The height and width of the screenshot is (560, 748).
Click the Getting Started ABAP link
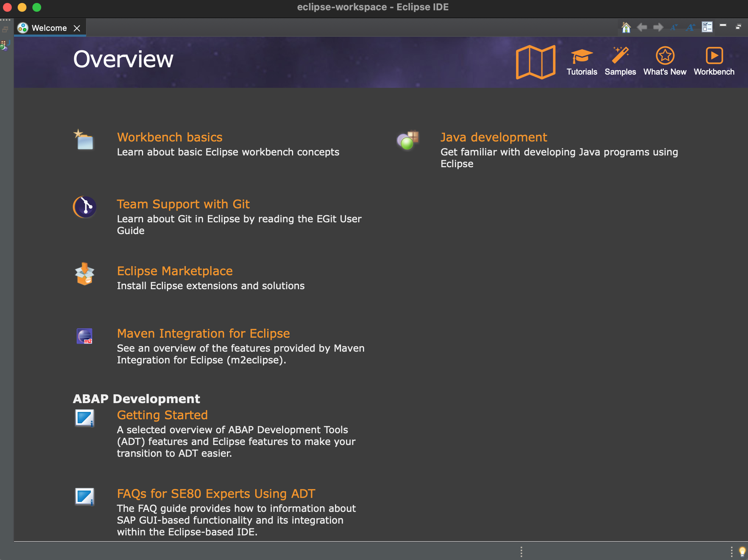(163, 415)
